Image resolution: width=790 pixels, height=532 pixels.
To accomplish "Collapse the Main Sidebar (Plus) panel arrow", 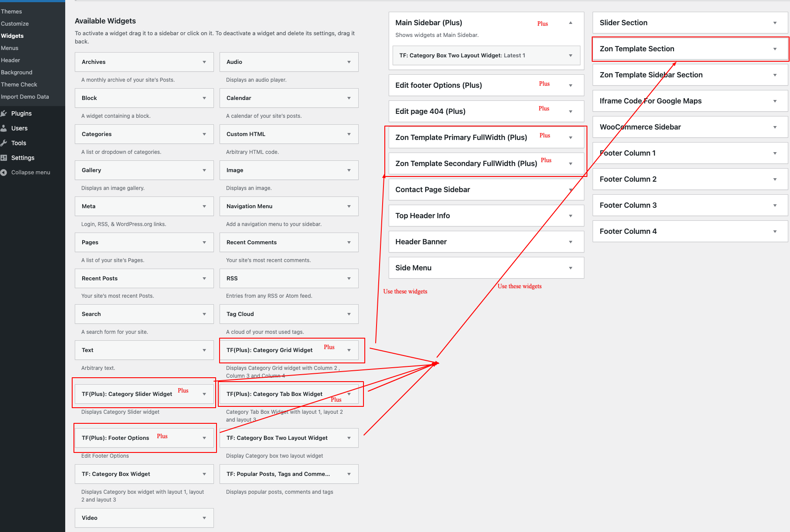I will tap(570, 23).
